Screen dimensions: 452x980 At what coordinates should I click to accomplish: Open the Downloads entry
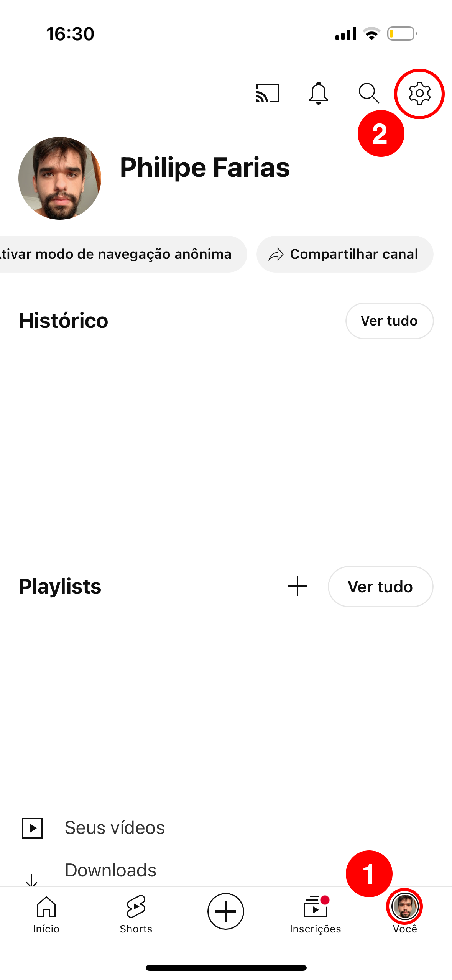coord(110,870)
